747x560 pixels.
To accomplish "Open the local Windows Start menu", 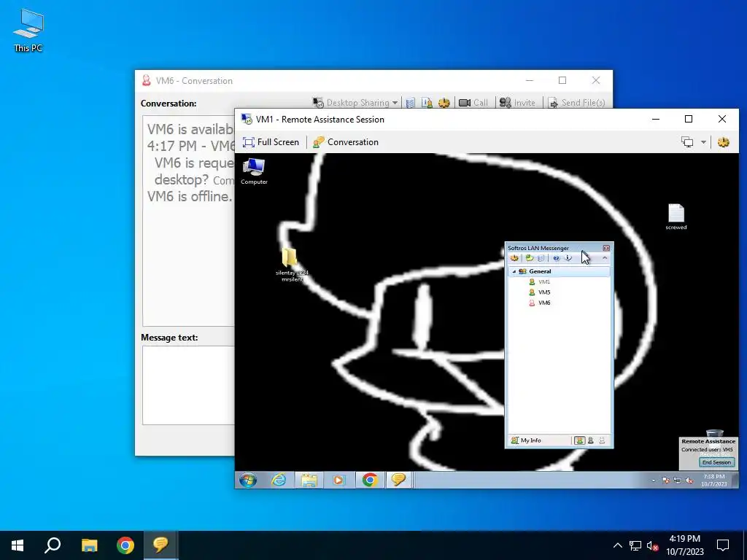I will point(18,545).
